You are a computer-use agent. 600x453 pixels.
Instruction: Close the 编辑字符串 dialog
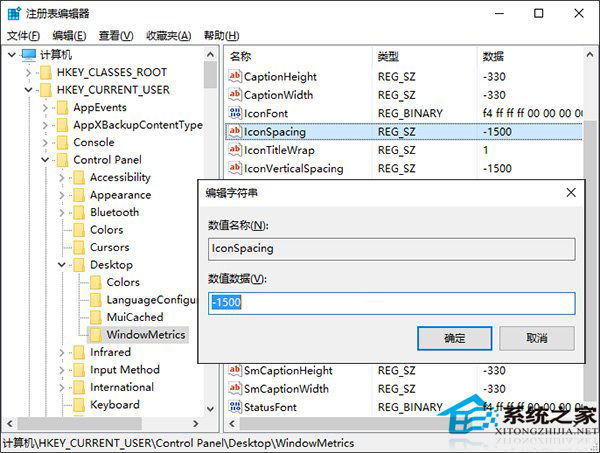pos(571,192)
